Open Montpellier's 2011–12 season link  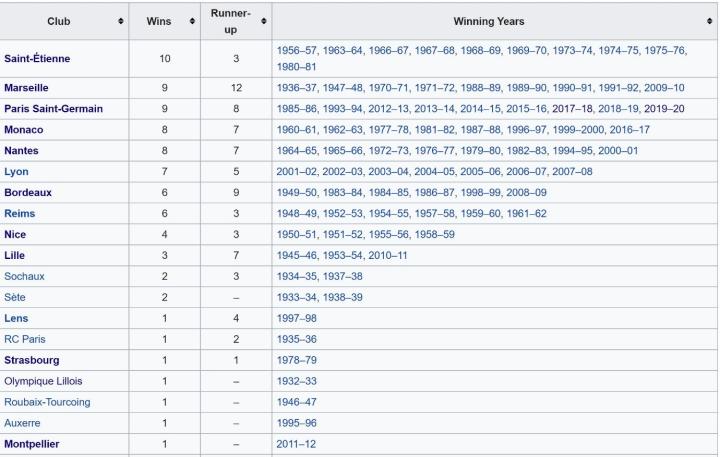click(297, 444)
